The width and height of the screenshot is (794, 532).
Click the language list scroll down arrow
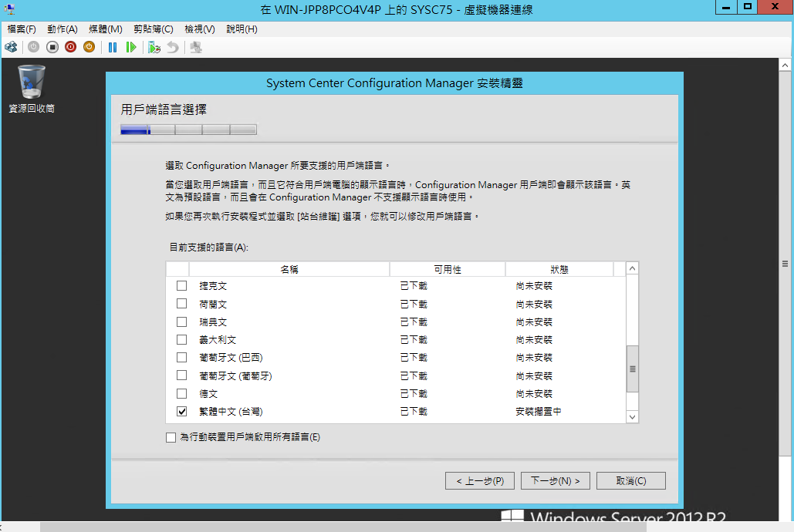tap(632, 417)
